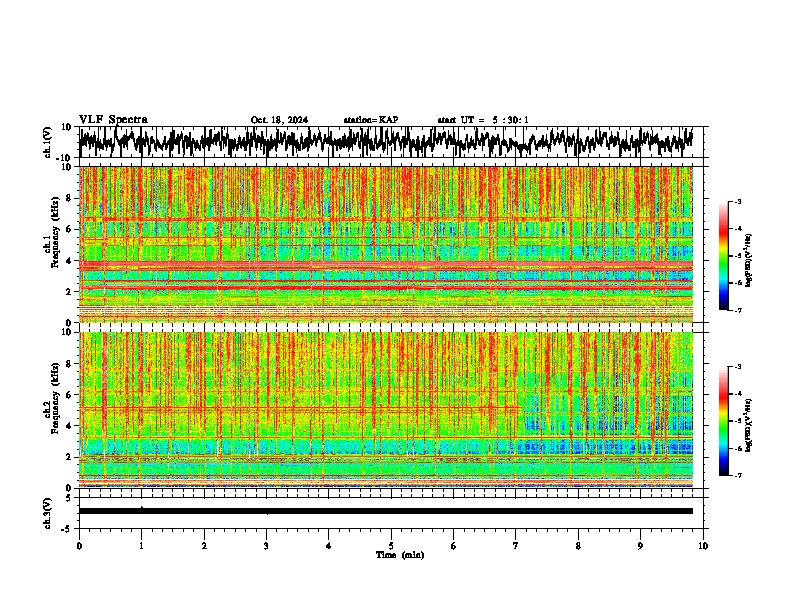Click the time axis tick label "2"
Screen dimensions: 792x612
click(x=204, y=546)
